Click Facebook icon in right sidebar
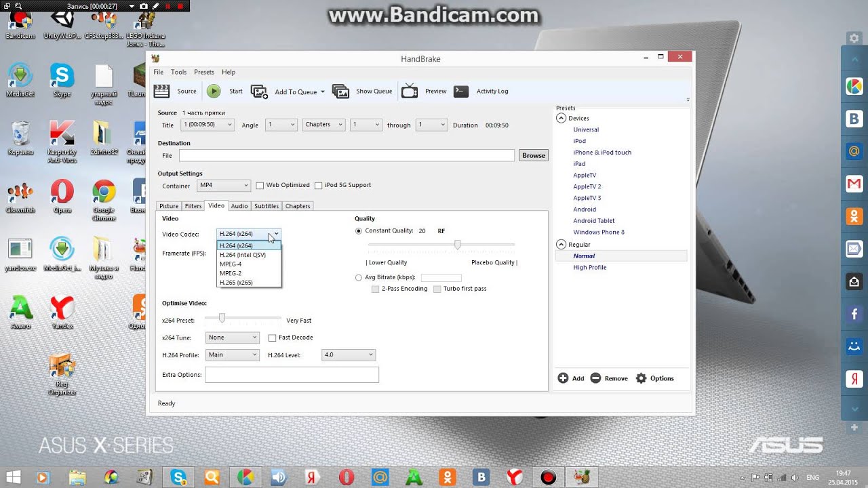 pyautogui.click(x=854, y=314)
